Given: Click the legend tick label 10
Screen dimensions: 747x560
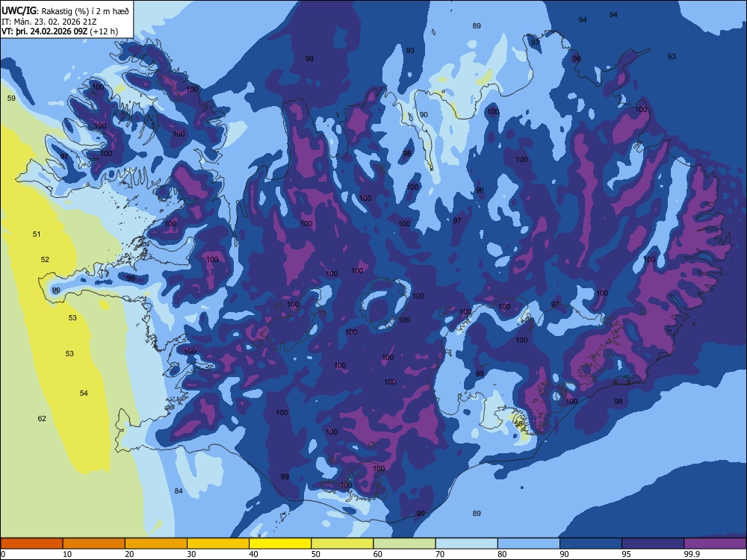Looking at the screenshot, I should pos(67,554).
